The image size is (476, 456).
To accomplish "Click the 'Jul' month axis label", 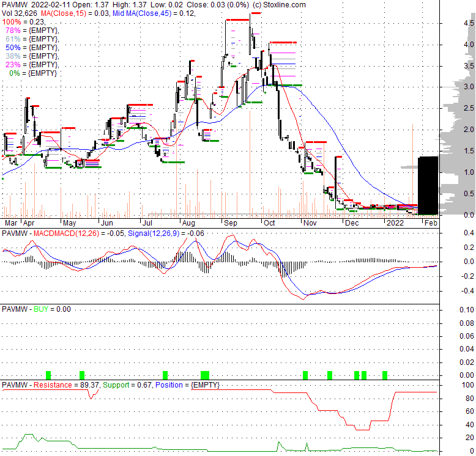I will 147,223.
